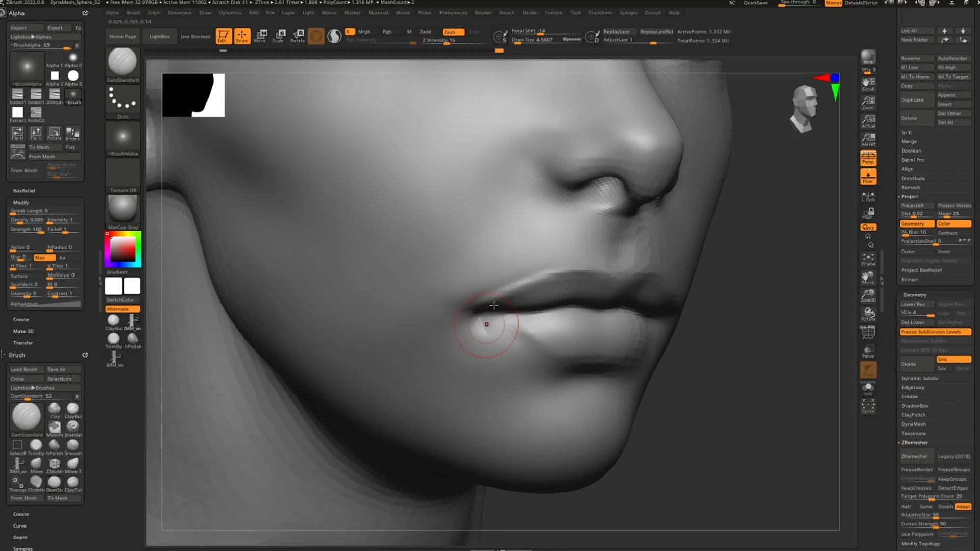Open the MatCap Gray material picker
The image size is (980, 551).
tap(122, 212)
